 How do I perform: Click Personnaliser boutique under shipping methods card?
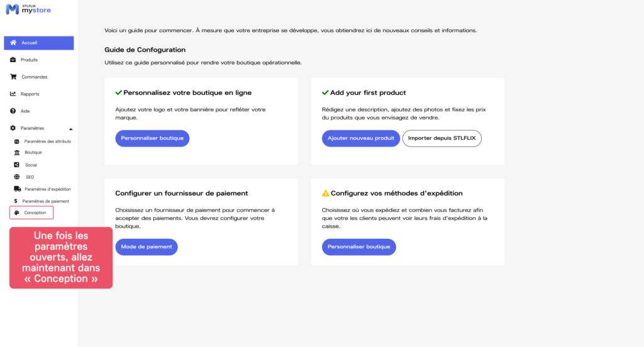[x=358, y=247]
